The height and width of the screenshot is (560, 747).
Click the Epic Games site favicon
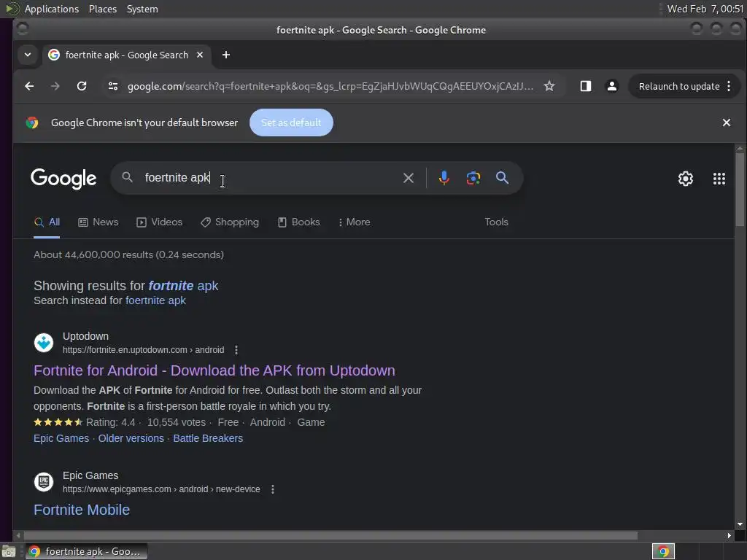click(x=43, y=481)
